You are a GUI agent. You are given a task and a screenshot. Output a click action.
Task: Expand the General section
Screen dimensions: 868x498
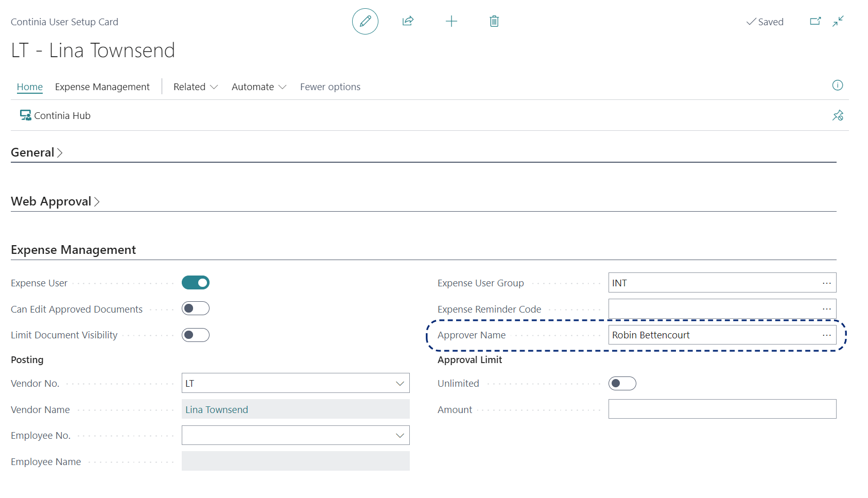coord(37,152)
